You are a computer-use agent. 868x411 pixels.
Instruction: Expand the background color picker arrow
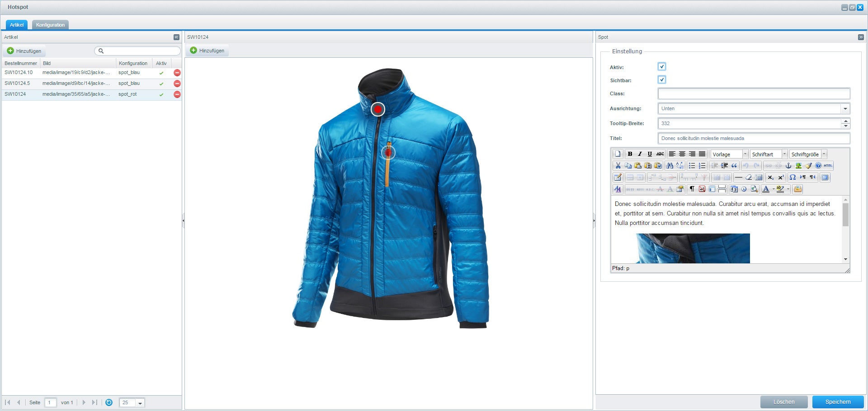coord(788,189)
